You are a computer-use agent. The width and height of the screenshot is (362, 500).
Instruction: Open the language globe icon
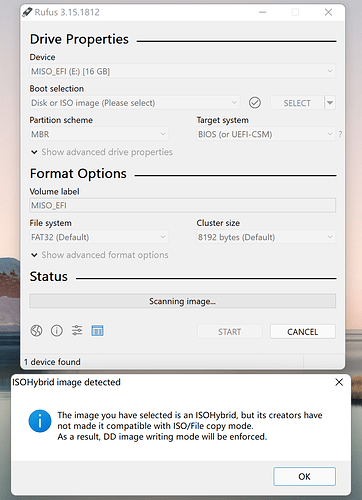tap(36, 331)
